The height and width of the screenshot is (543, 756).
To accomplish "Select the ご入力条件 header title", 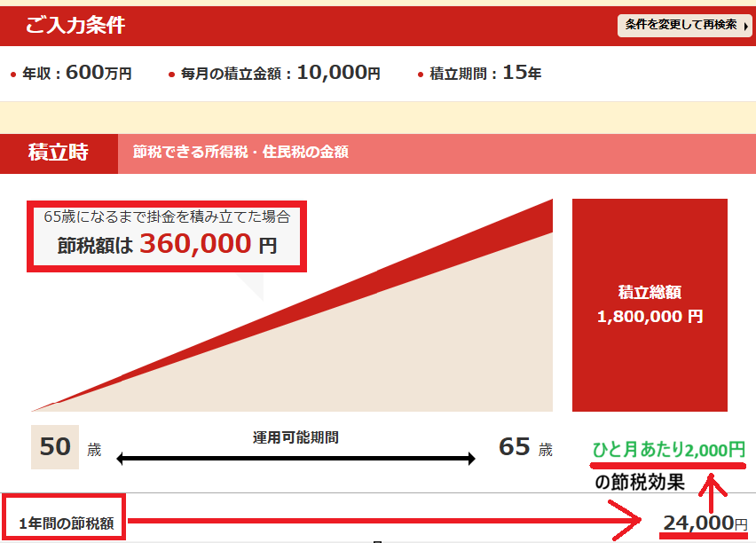I will pos(75,26).
